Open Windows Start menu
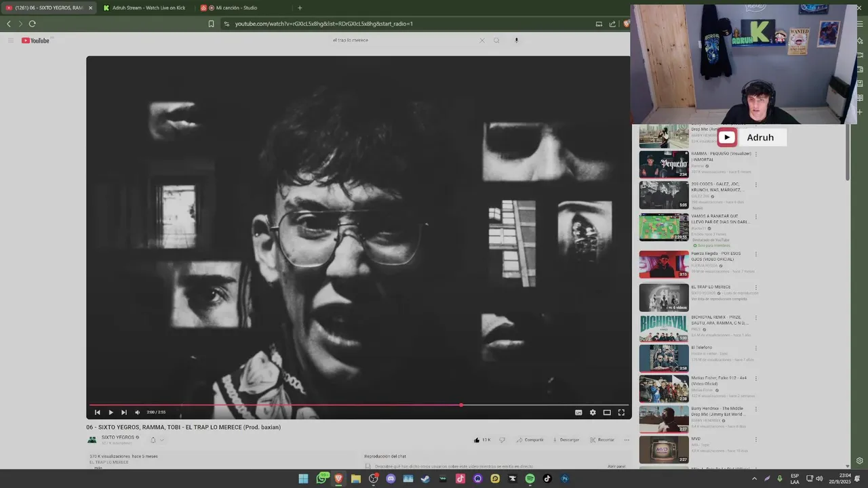This screenshot has height=488, width=868. point(303,479)
